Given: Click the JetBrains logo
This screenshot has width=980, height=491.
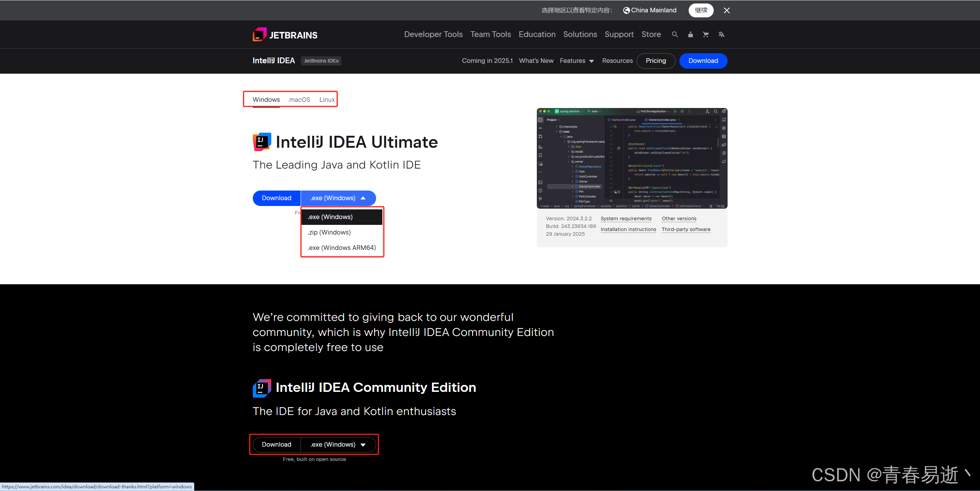Looking at the screenshot, I should [x=285, y=34].
